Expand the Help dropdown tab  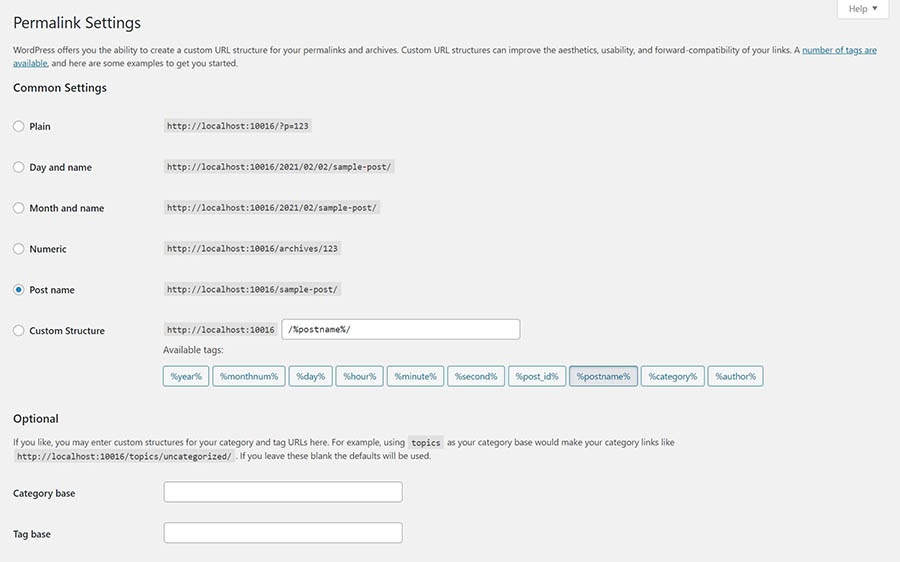863,9
